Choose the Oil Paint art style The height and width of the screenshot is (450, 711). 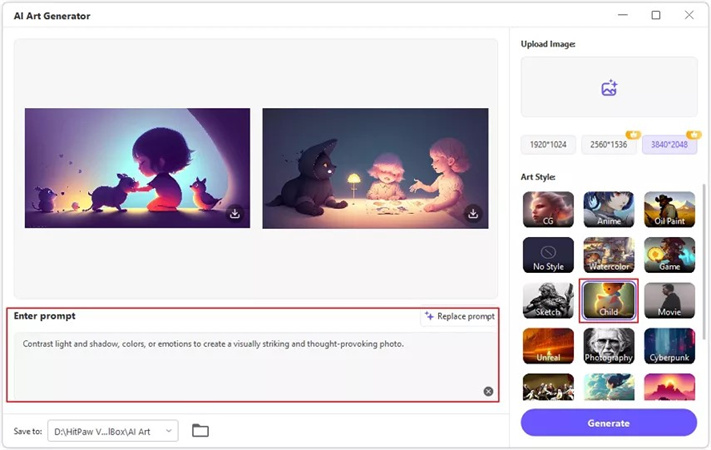(669, 210)
